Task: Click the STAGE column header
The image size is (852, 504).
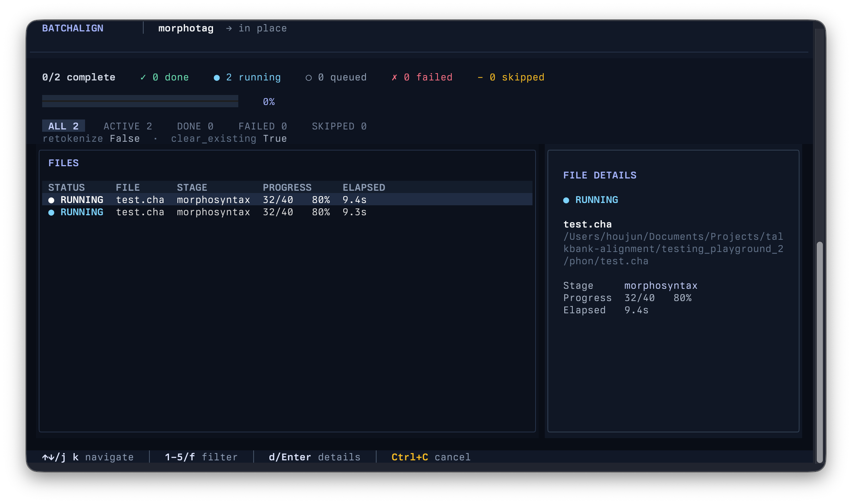Action: [192, 187]
